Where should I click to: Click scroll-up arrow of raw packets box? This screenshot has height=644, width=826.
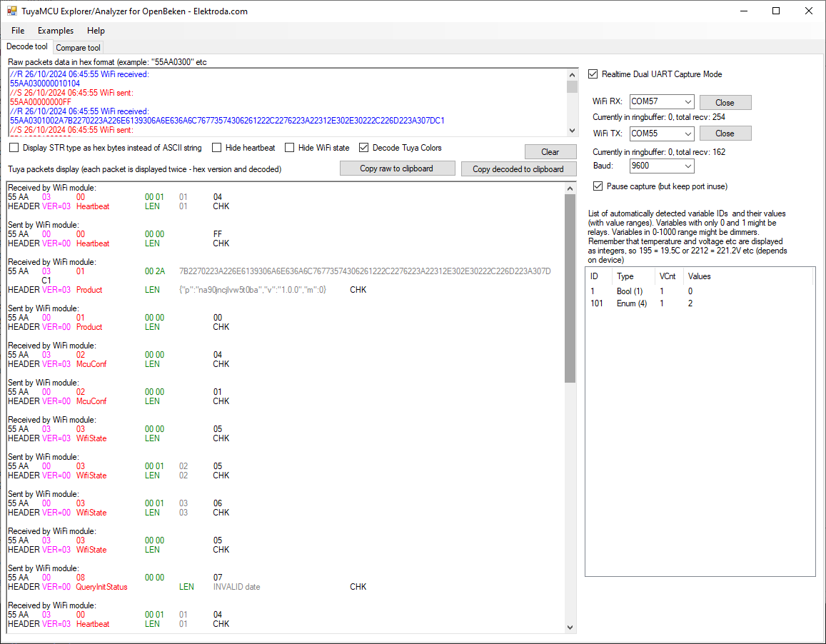[572, 74]
